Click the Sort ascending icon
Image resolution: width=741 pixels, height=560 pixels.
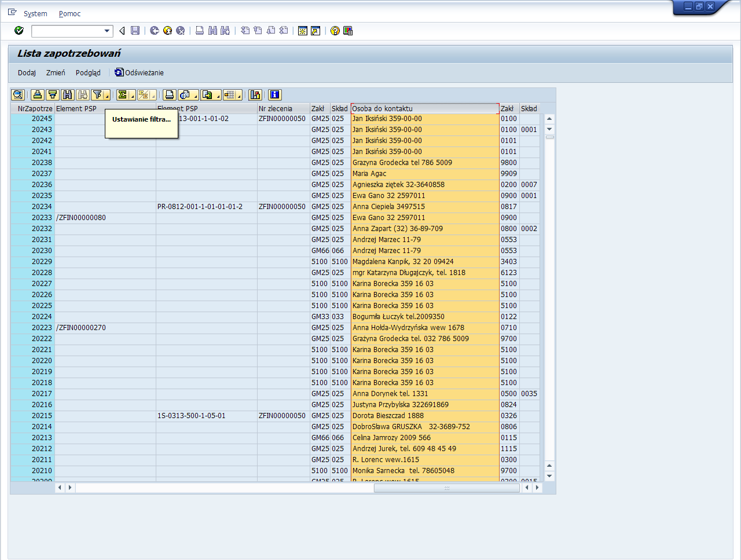click(x=38, y=95)
